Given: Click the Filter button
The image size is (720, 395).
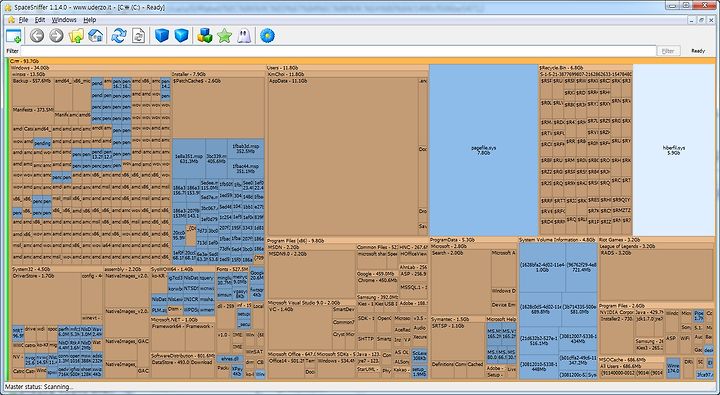Looking at the screenshot, I should [x=668, y=51].
